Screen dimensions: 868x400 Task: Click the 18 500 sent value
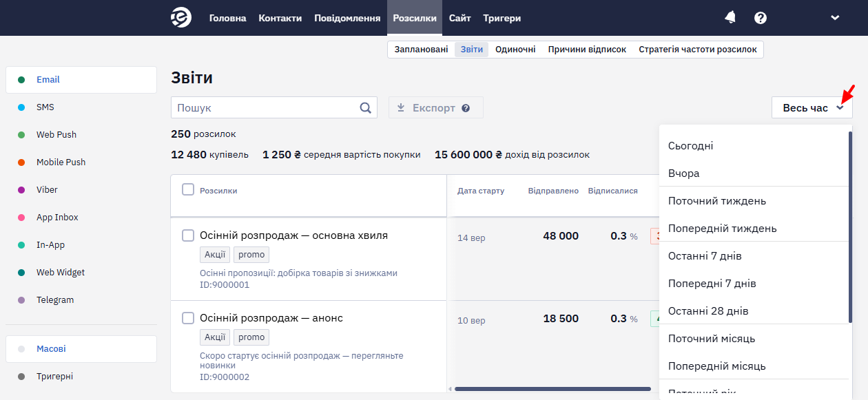pyautogui.click(x=561, y=319)
